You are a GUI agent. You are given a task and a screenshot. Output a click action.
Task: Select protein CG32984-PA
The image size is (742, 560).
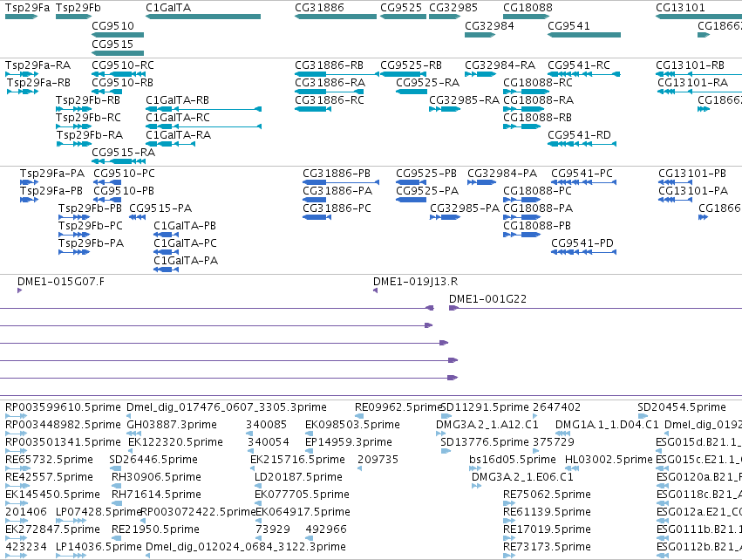click(x=481, y=182)
